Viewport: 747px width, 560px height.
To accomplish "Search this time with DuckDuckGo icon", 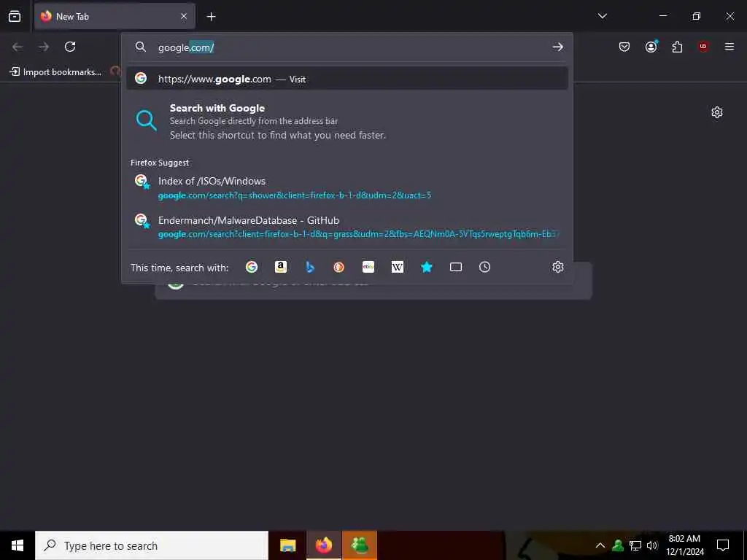I will click(338, 267).
